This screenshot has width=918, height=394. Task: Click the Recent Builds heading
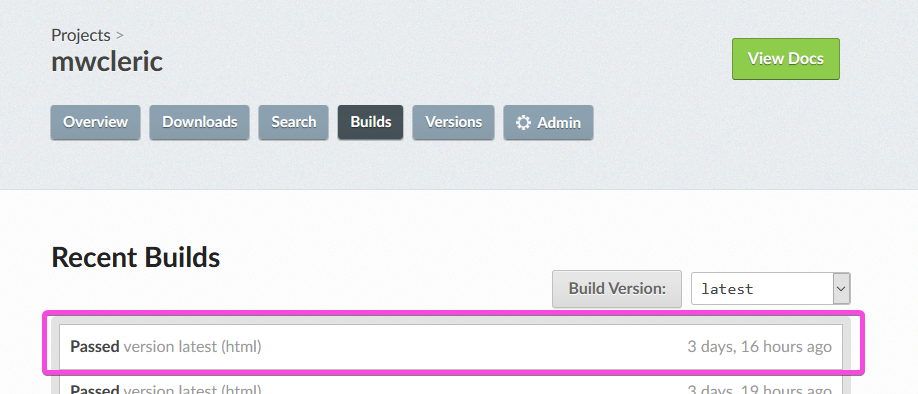(x=136, y=257)
